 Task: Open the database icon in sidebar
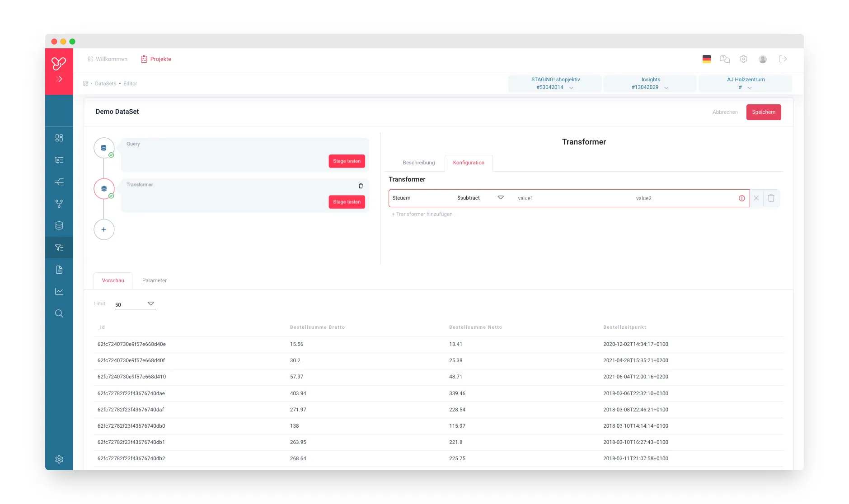tap(59, 225)
